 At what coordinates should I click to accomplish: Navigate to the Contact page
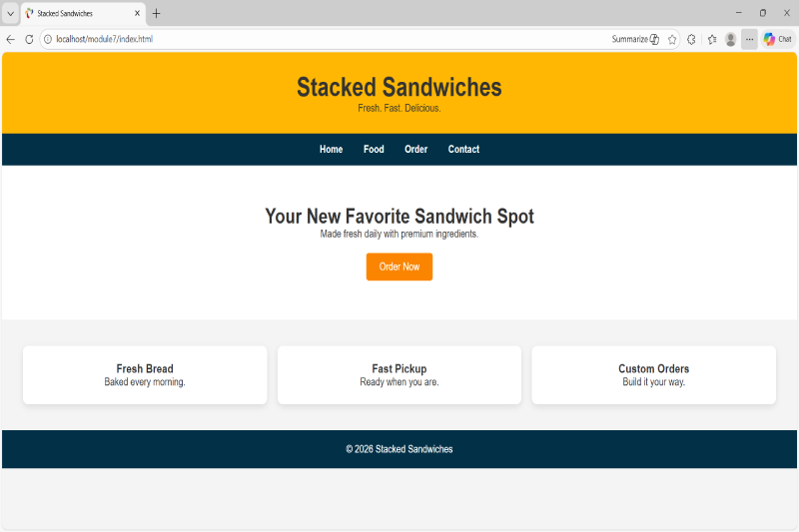point(463,150)
